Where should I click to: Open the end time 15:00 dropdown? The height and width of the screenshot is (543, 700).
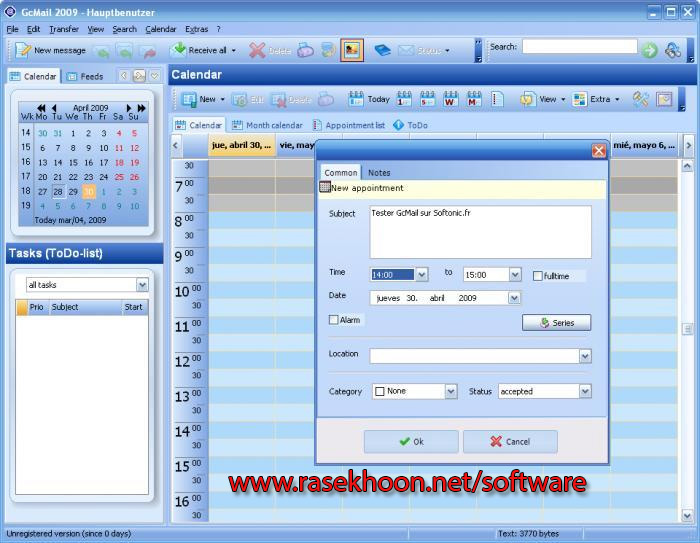[x=515, y=274]
